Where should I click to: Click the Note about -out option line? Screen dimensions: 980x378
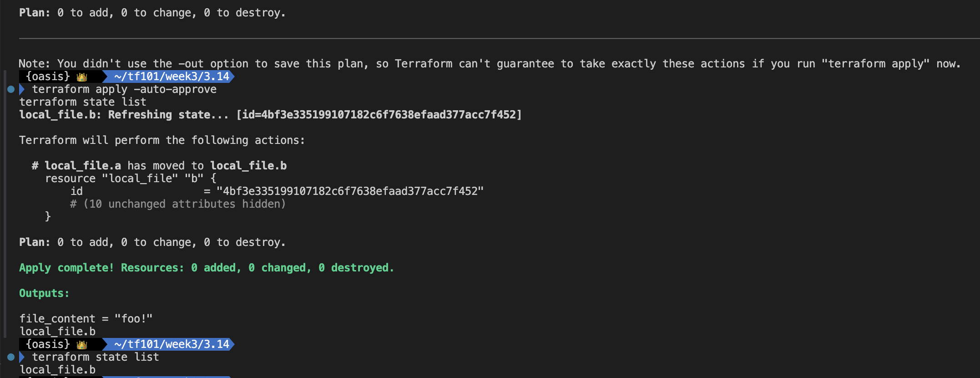[490, 64]
